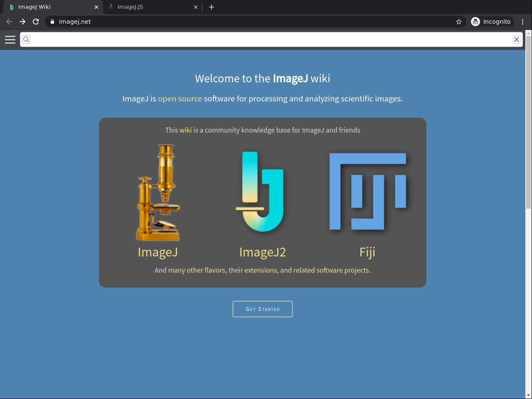532x399 pixels.
Task: Click the scrollbar up arrow
Action: click(529, 33)
